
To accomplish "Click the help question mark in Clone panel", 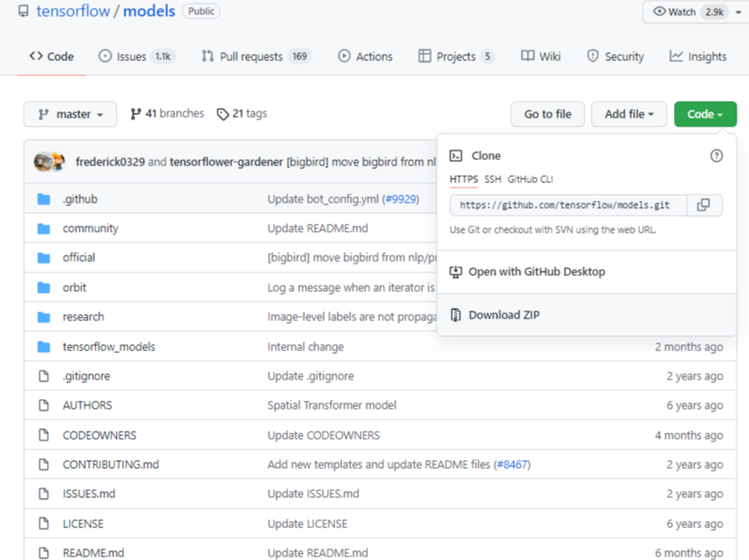I will (x=716, y=156).
